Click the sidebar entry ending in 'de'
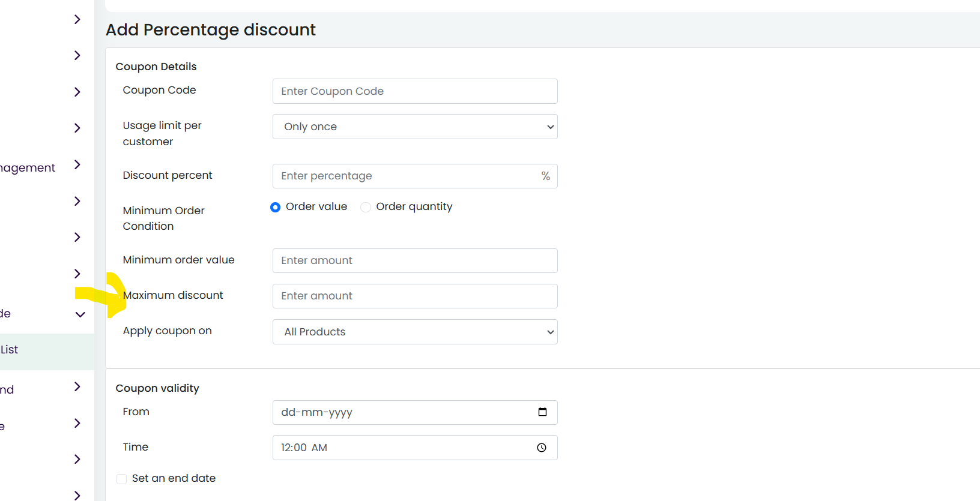Image resolution: width=980 pixels, height=501 pixels. [x=5, y=314]
